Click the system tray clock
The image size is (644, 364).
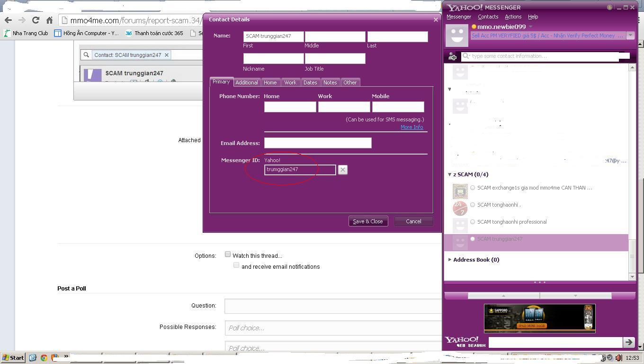[632, 358]
